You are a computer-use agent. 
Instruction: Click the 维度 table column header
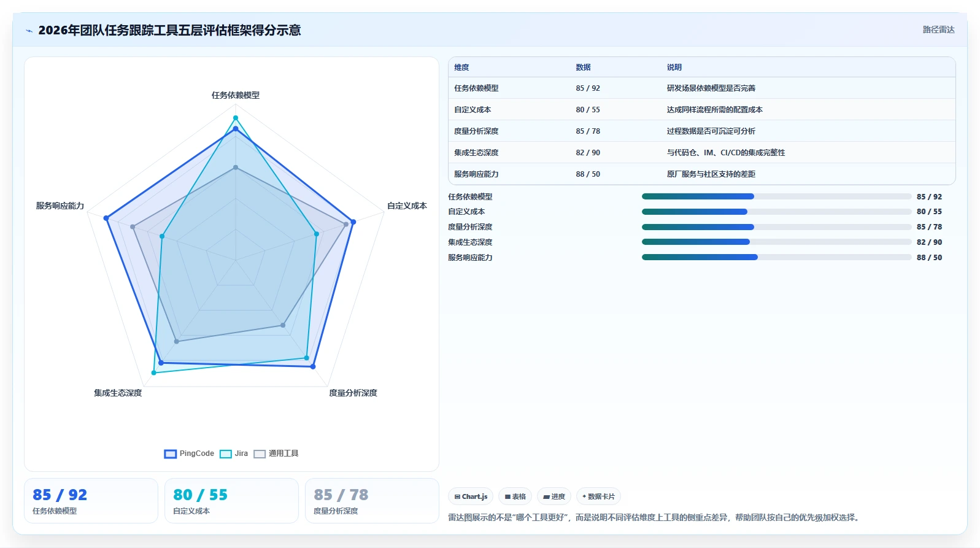point(461,68)
